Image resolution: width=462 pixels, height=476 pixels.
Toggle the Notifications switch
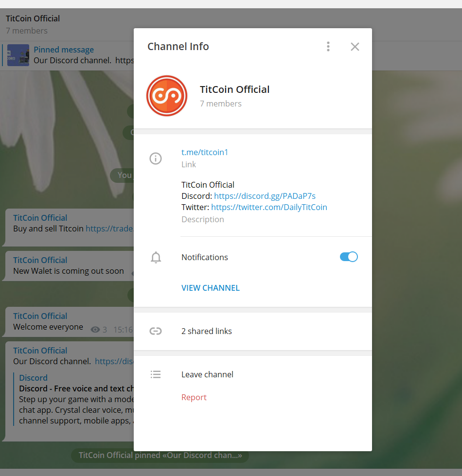(x=349, y=257)
